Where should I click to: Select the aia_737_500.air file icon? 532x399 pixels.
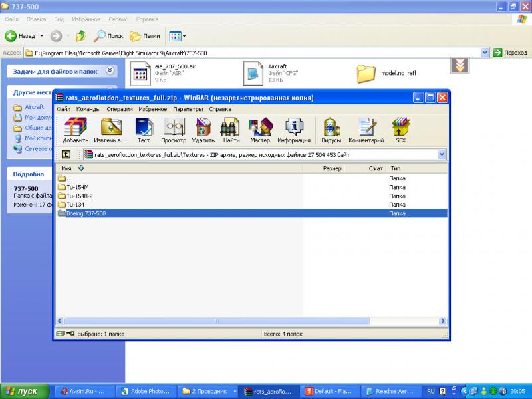point(141,73)
